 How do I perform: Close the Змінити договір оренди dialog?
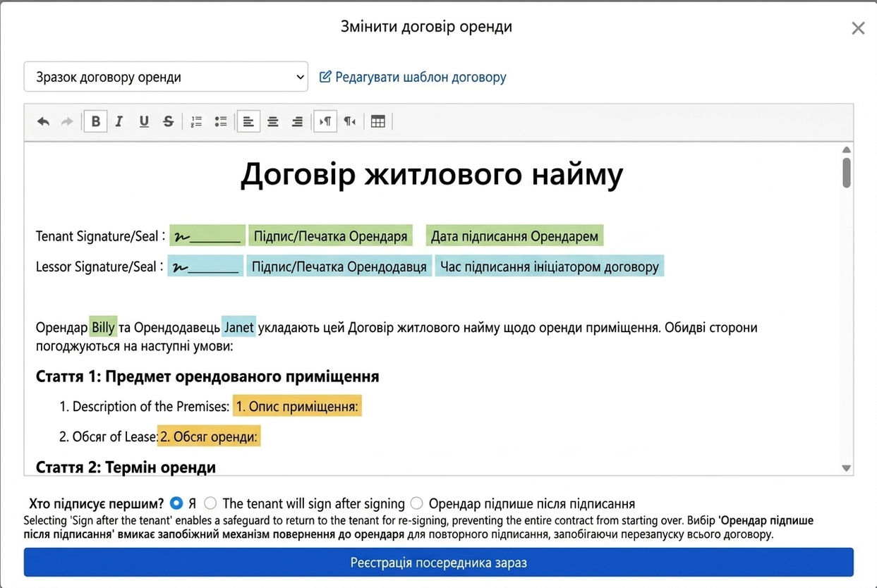tap(858, 28)
